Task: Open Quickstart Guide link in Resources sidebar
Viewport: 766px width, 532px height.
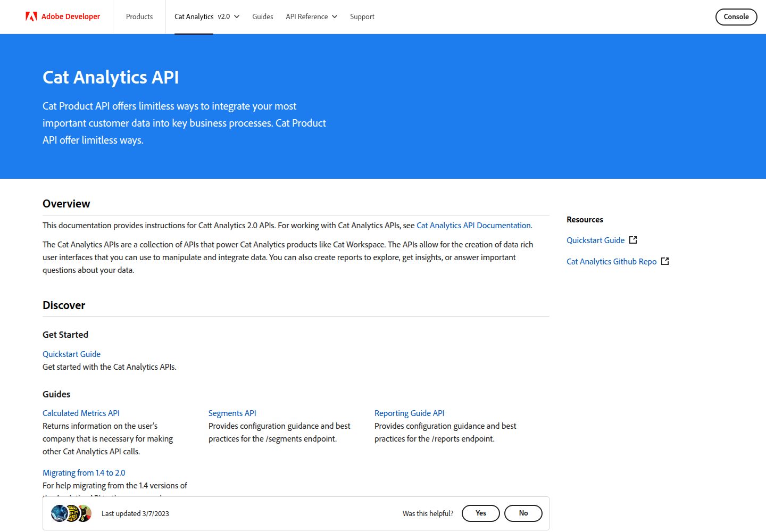Action: tap(596, 240)
